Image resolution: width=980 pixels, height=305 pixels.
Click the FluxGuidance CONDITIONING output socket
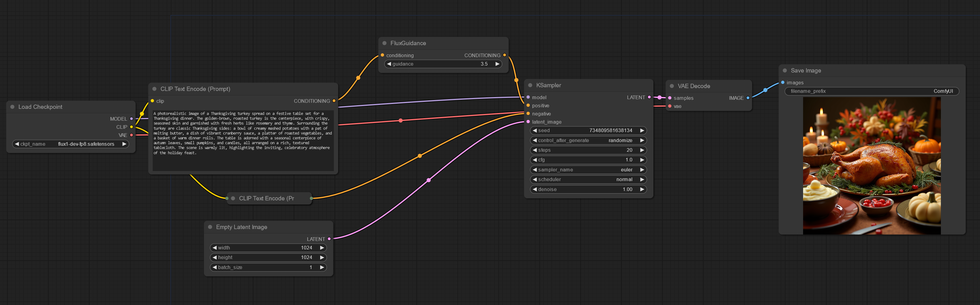pos(504,55)
